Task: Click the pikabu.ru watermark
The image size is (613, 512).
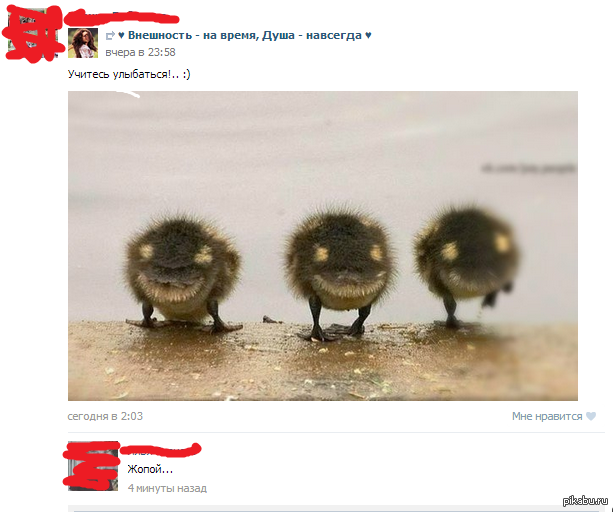Action: (x=585, y=501)
